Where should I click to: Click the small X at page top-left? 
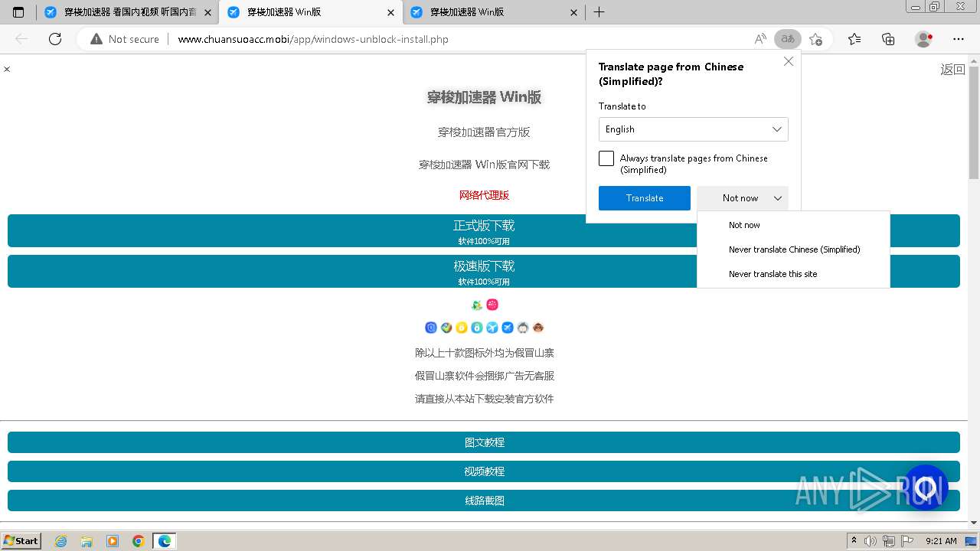point(7,69)
